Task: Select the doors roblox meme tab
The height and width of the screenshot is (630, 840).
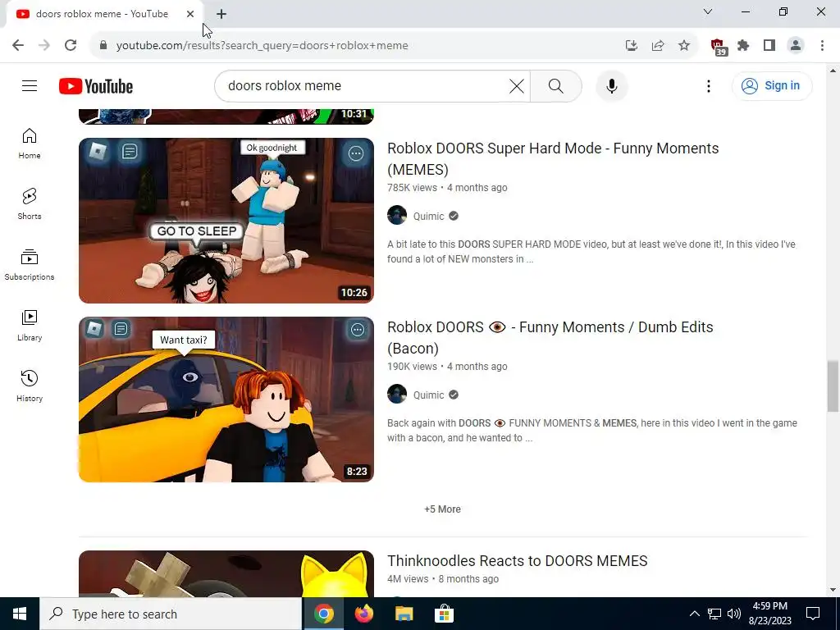Action: point(104,15)
